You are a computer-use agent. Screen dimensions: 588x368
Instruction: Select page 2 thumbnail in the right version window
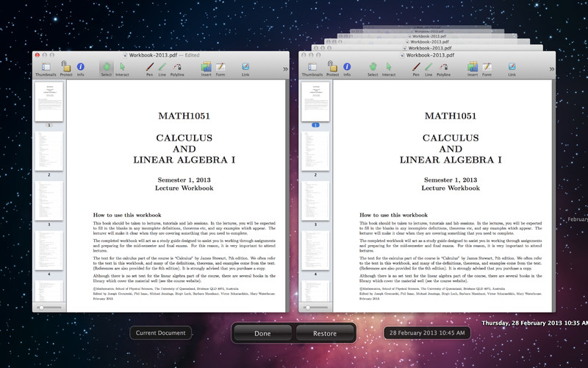click(315, 151)
